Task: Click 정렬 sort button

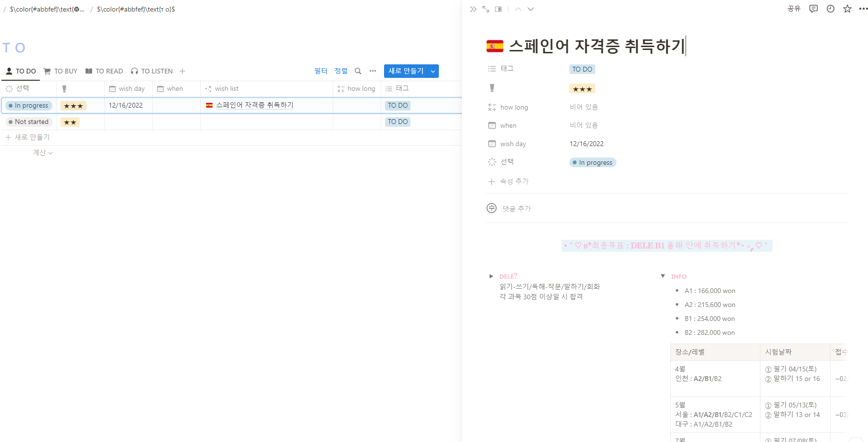Action: pos(341,71)
